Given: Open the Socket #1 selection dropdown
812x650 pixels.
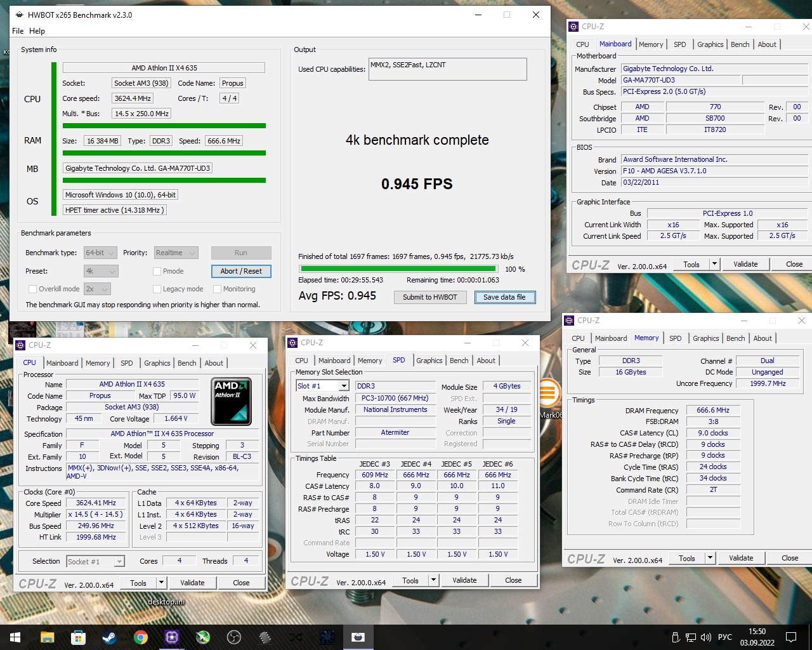Looking at the screenshot, I should [95, 561].
